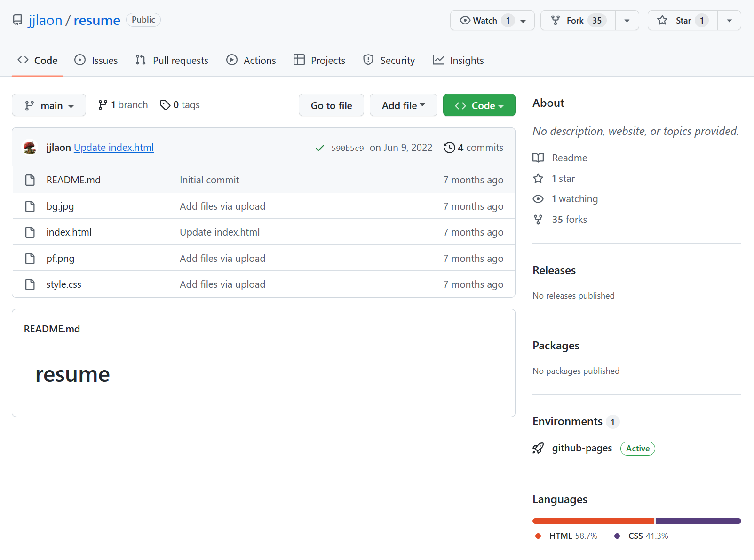Click the file icon next to bg.jpg

click(x=30, y=206)
